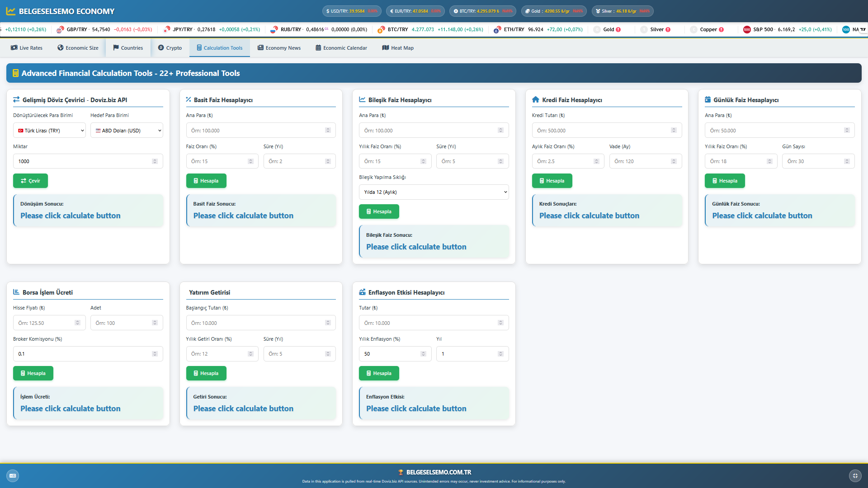
Task: Click bottom-right fullscreen collapse icon
Action: (x=855, y=475)
